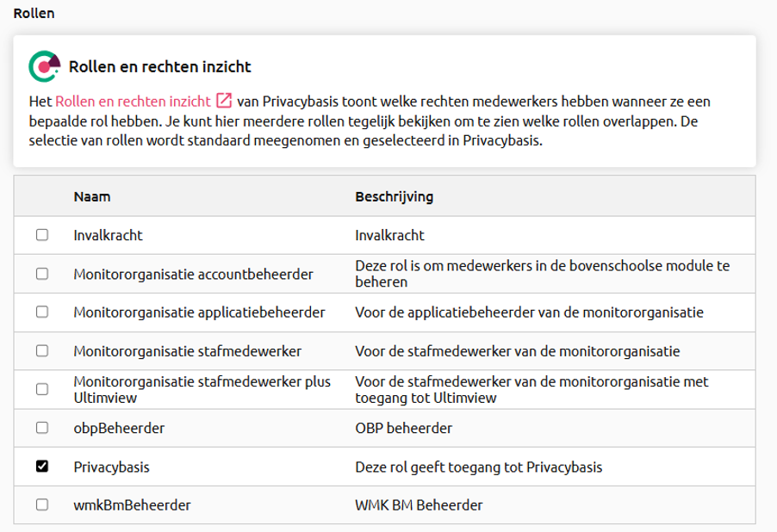The width and height of the screenshot is (777, 532).
Task: Check the Monitororganisatie accountbeheerder checkbox
Action: [41, 274]
